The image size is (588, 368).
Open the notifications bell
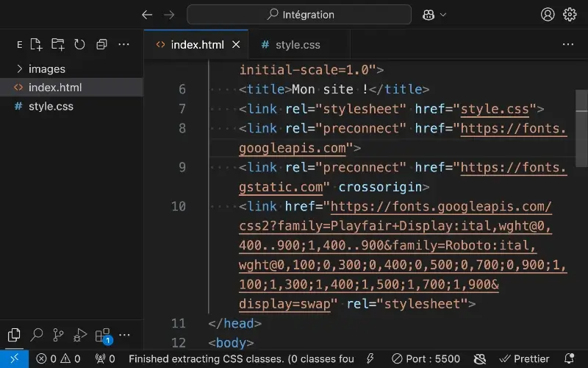569,359
